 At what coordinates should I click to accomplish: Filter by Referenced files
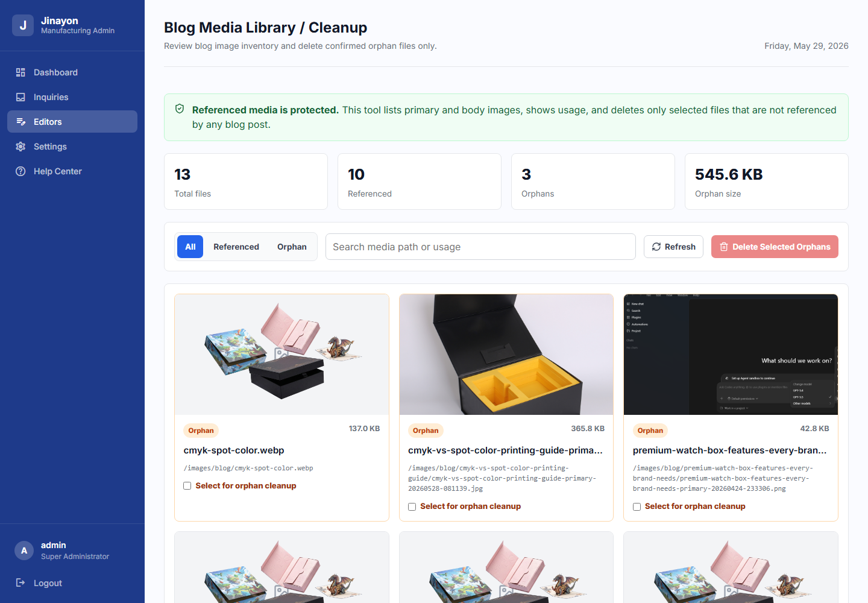click(x=236, y=247)
